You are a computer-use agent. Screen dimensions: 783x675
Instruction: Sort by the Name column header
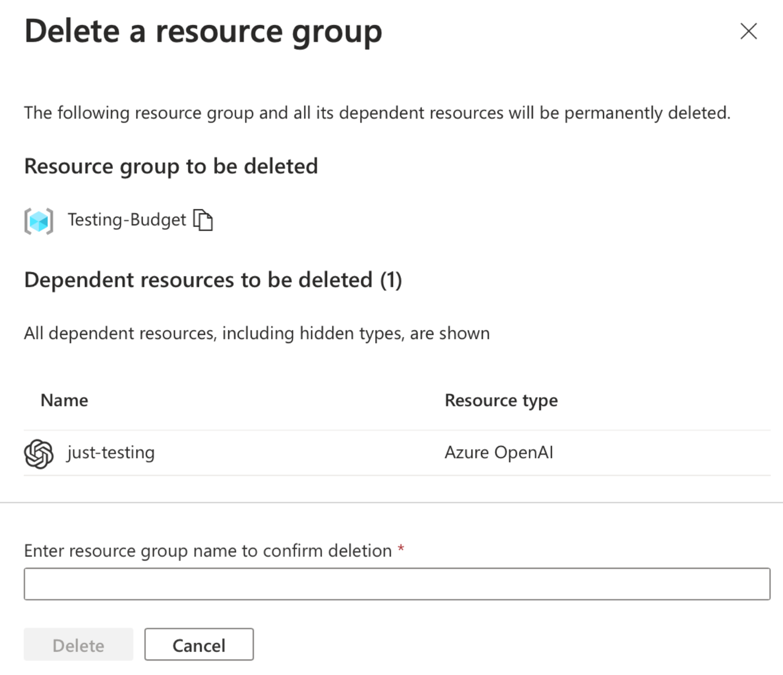pos(64,400)
